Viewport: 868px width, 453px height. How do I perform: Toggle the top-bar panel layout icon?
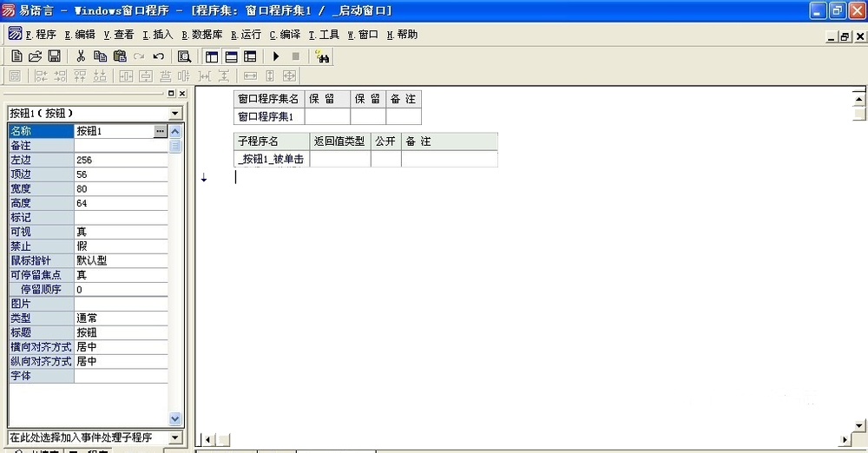tap(231, 56)
